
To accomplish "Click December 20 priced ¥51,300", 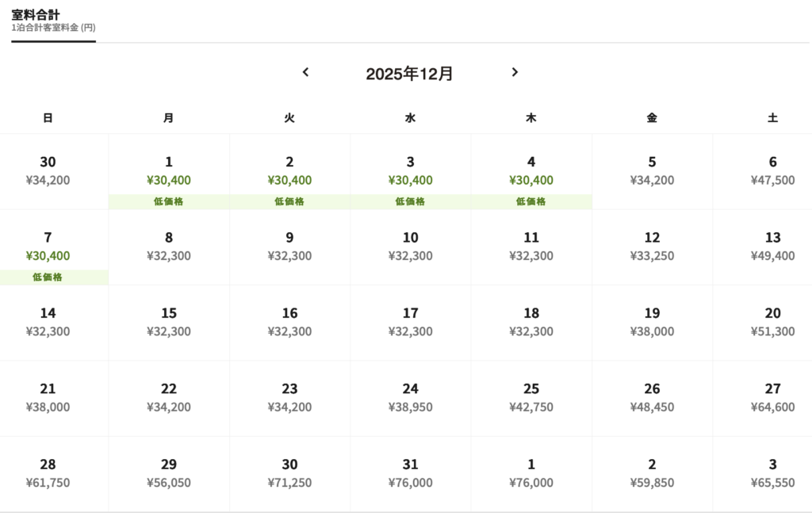I will point(762,323).
